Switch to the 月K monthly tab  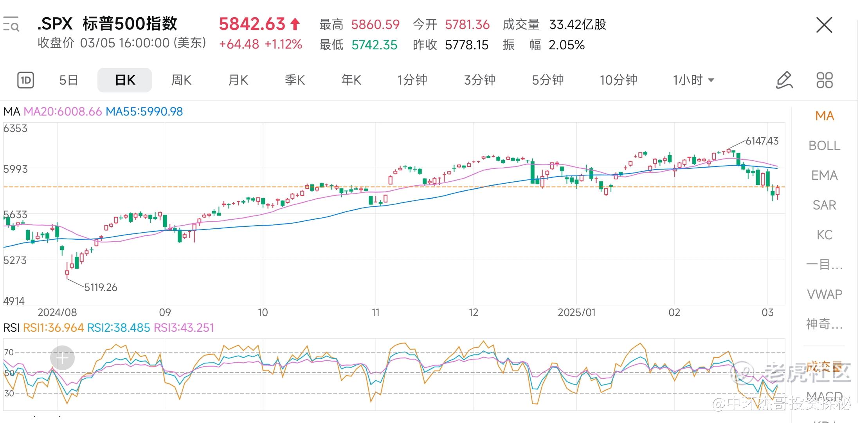point(238,80)
